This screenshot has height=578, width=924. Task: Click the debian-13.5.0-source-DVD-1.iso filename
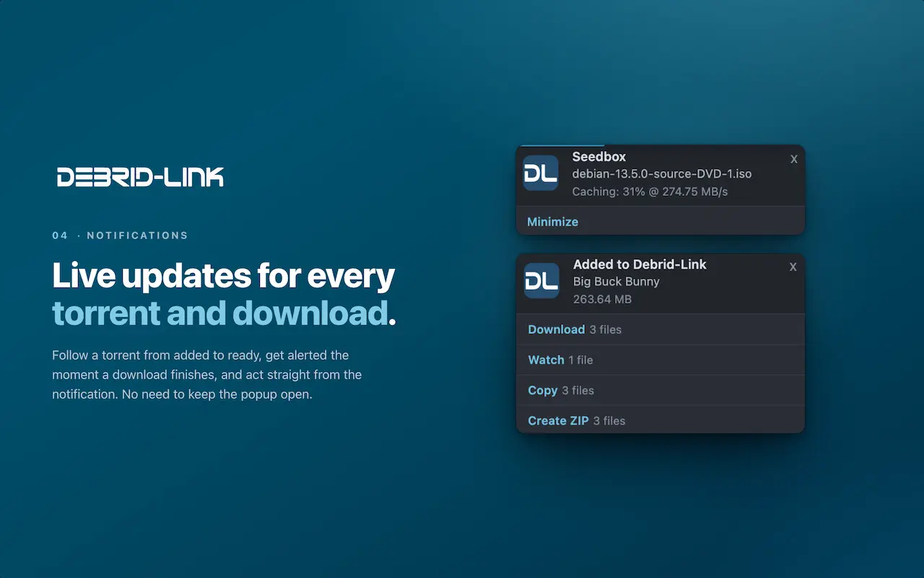click(x=662, y=174)
